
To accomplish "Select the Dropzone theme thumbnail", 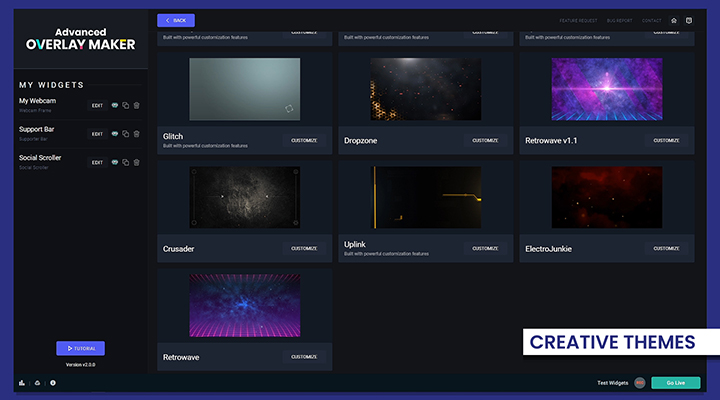I will [x=425, y=89].
